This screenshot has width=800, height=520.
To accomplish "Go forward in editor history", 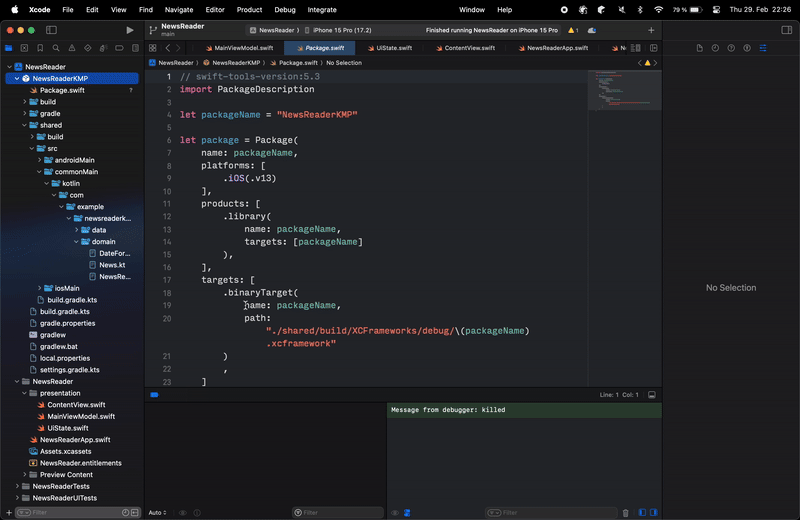I will tap(178, 48).
